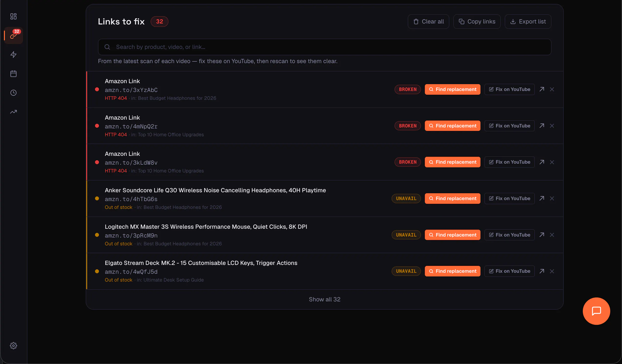Open the links-to-fix sidebar icon with badge 32

click(13, 35)
